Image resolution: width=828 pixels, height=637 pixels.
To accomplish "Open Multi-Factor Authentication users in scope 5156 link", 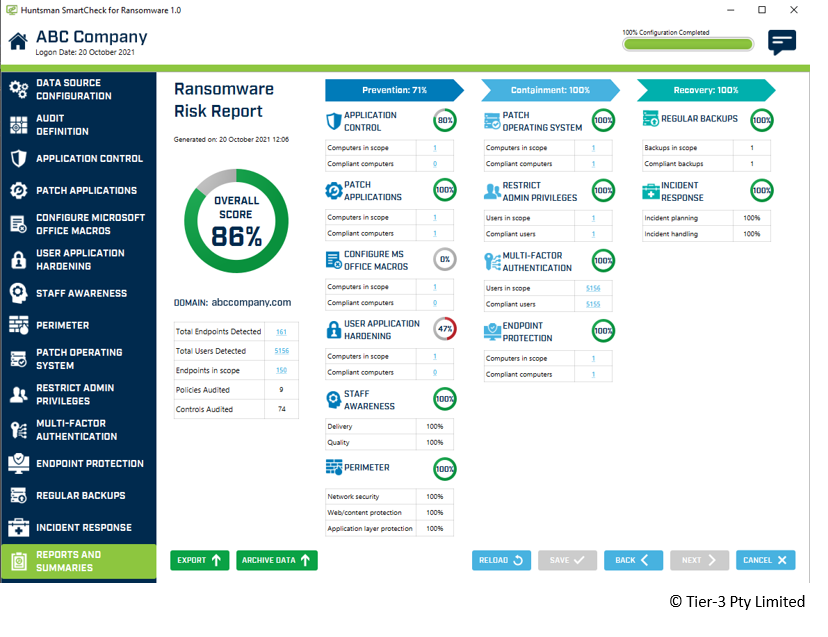I will [593, 288].
